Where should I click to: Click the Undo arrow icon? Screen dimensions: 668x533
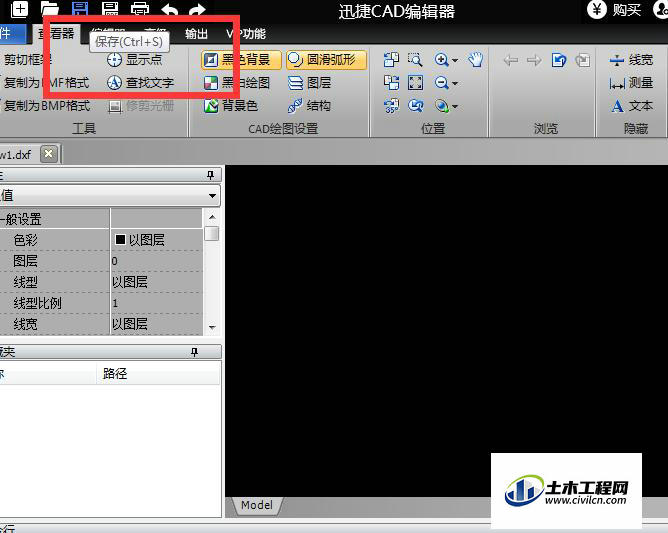[170, 9]
